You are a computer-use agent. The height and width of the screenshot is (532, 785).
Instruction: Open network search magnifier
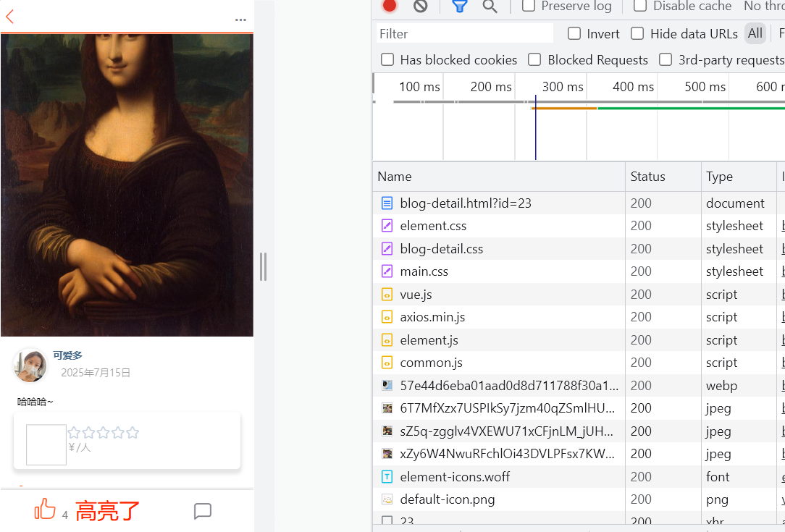[x=490, y=6]
